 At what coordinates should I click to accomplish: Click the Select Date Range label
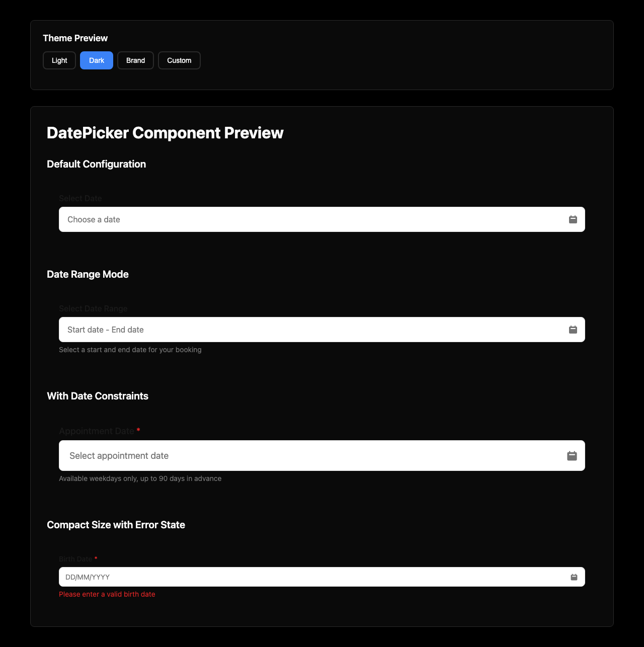[93, 308]
